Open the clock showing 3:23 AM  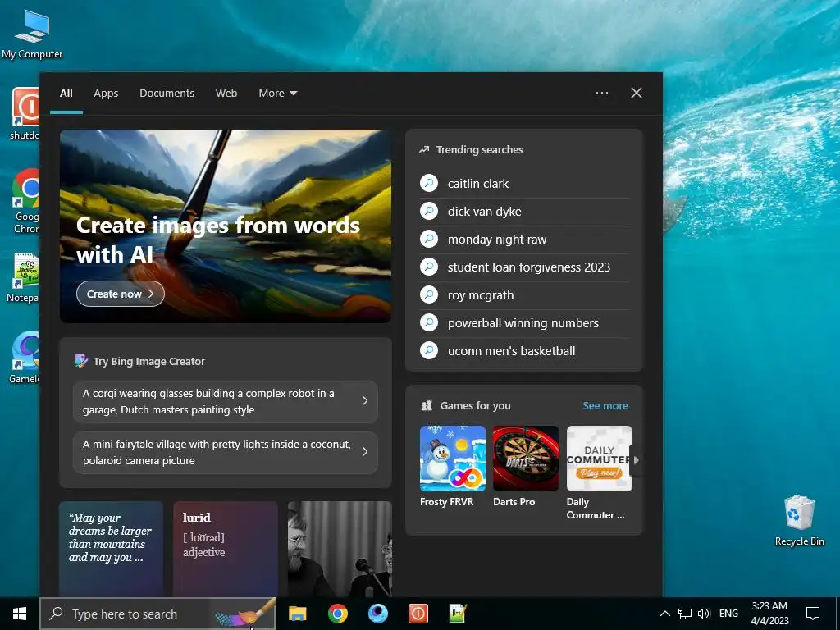point(769,614)
